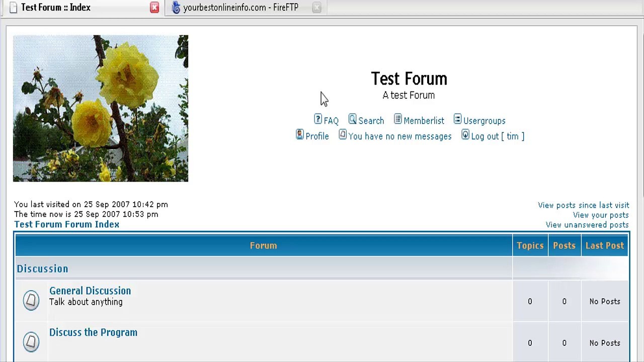Click 'No Posts' in General Discussion row
Image resolution: width=644 pixels, height=362 pixels.
[x=605, y=301]
